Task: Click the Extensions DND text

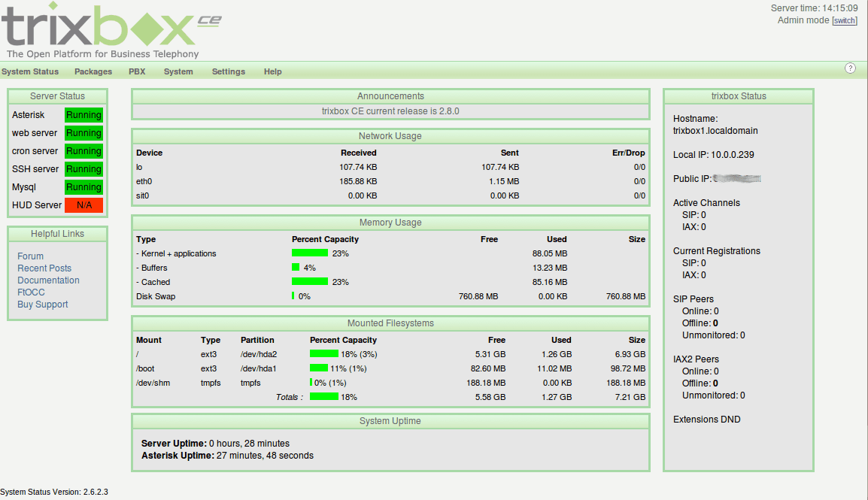Action: tap(707, 420)
